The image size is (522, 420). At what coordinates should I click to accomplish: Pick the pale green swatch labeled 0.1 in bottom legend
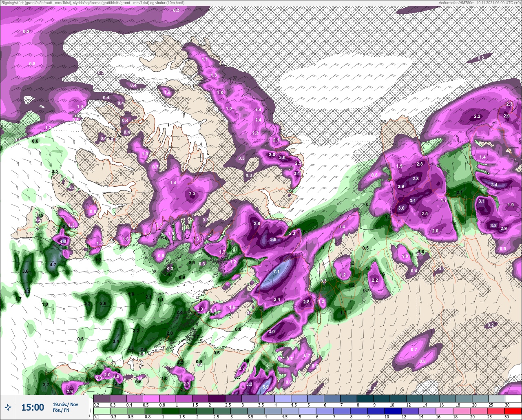(x=102, y=411)
